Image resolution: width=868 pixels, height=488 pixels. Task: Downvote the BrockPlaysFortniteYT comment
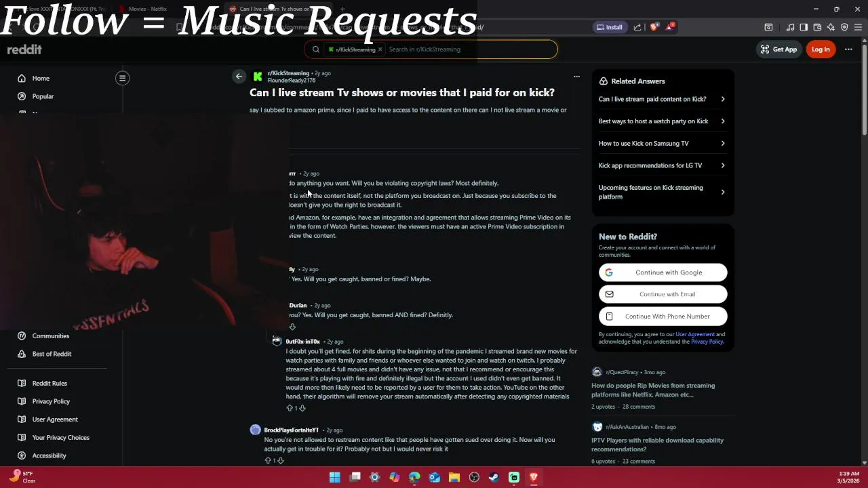pyautogui.click(x=281, y=460)
